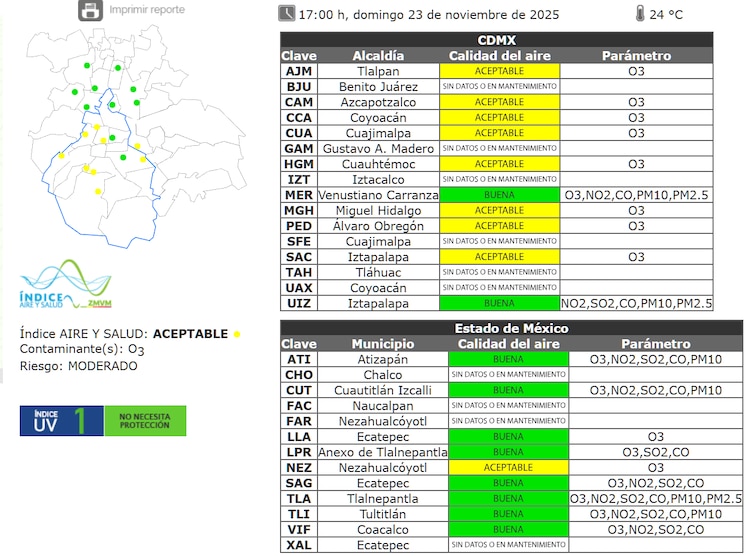Screen dimensions: 750x556
Task: Click the thermometer temperature icon
Action: pos(639,14)
